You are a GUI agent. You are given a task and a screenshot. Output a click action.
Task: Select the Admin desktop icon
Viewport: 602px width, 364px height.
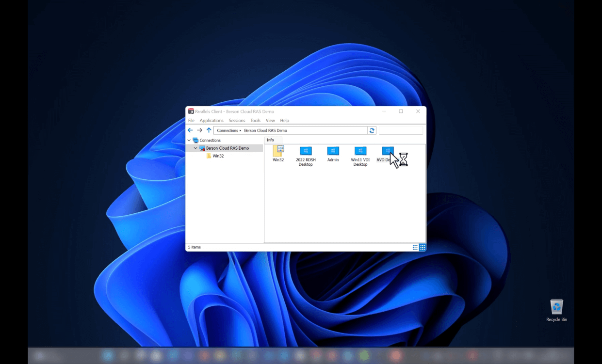tap(333, 152)
